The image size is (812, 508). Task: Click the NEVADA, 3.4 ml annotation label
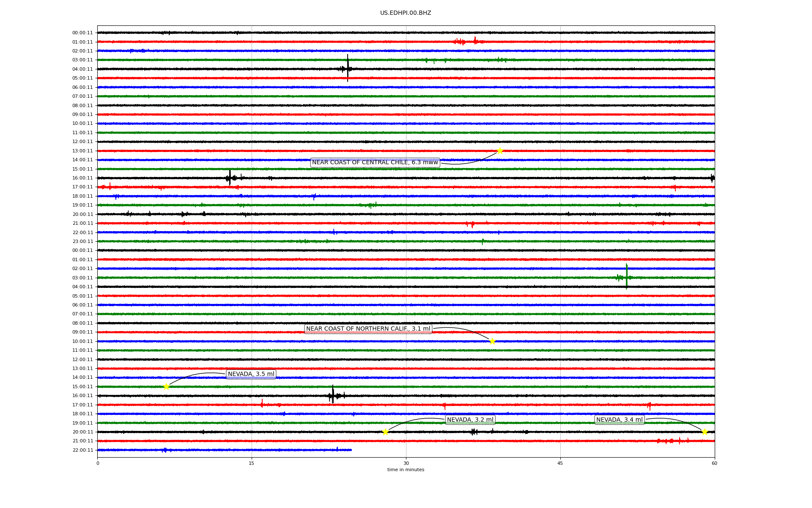619,420
